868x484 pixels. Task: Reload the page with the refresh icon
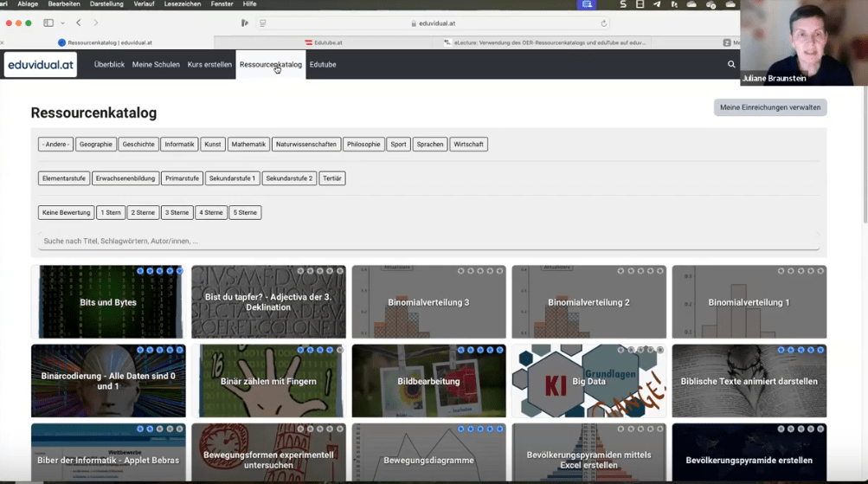click(x=604, y=23)
